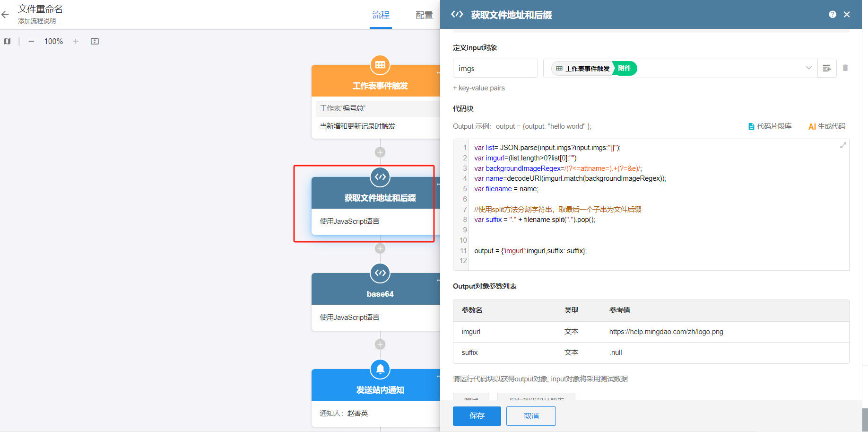The image size is (868, 432).
Task: Select the 100% zoom level text
Action: pos(53,42)
